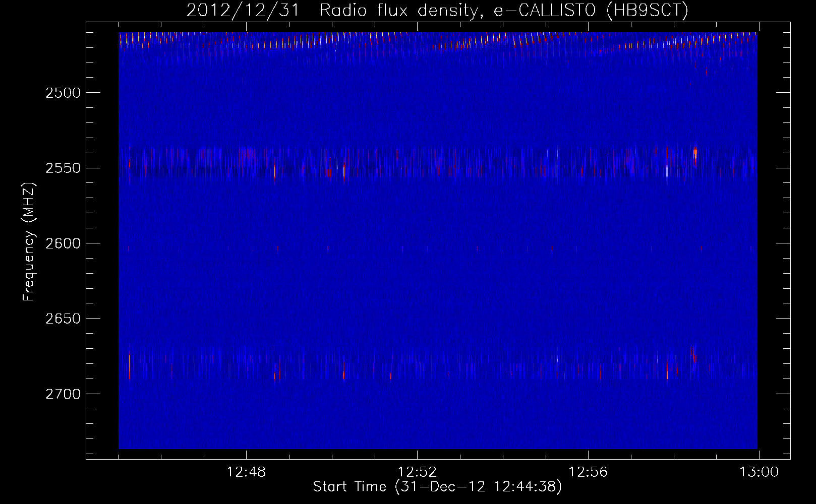This screenshot has width=816, height=504.
Task: Click the 12:52 time tick label
Action: 417,472
